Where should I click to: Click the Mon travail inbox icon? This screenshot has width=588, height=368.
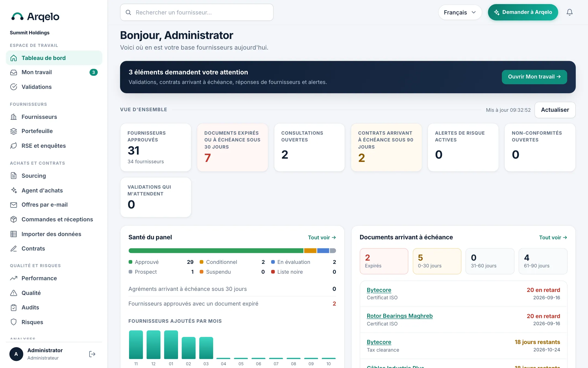pos(14,72)
